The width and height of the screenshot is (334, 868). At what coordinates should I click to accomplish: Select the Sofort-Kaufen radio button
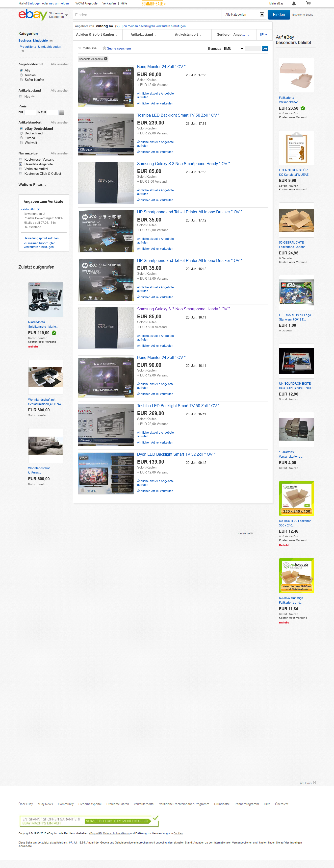21,80
